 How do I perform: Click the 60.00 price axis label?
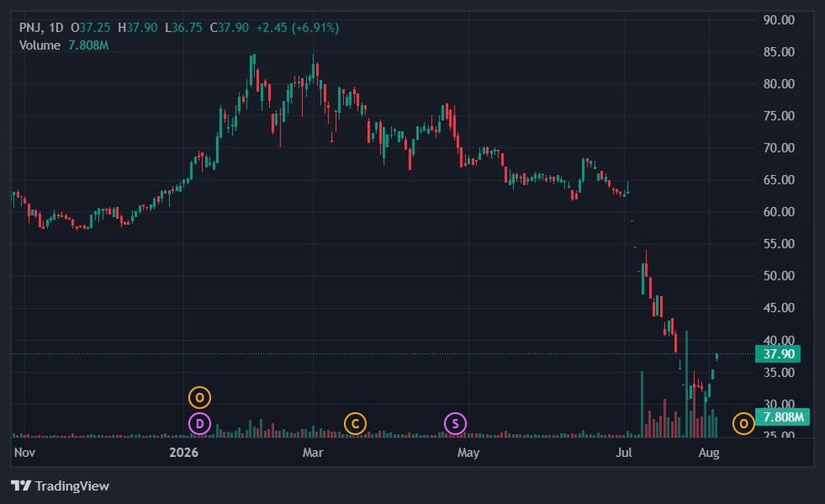[779, 211]
